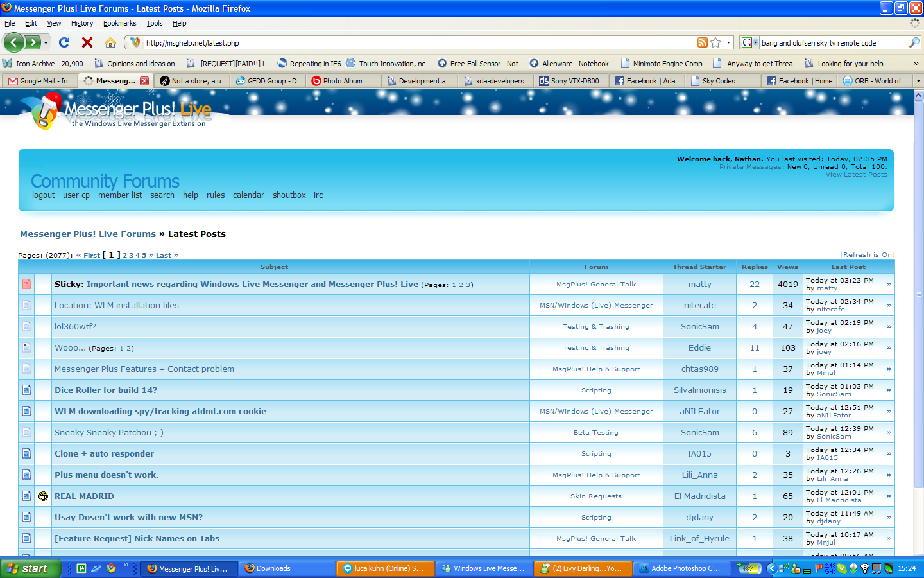The width and height of the screenshot is (924, 578).
Task: Click the RSS feed icon in address bar
Action: [x=703, y=42]
